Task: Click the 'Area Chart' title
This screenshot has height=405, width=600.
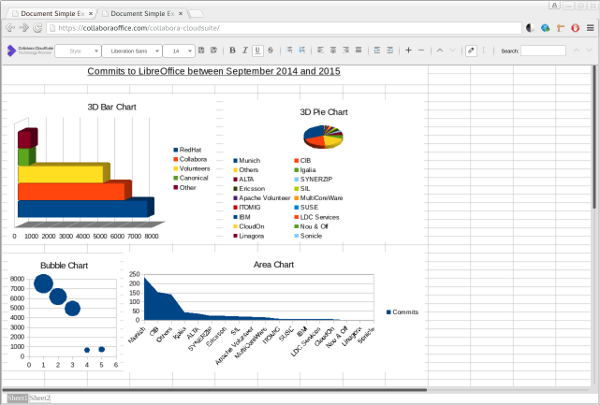Action: tap(274, 265)
